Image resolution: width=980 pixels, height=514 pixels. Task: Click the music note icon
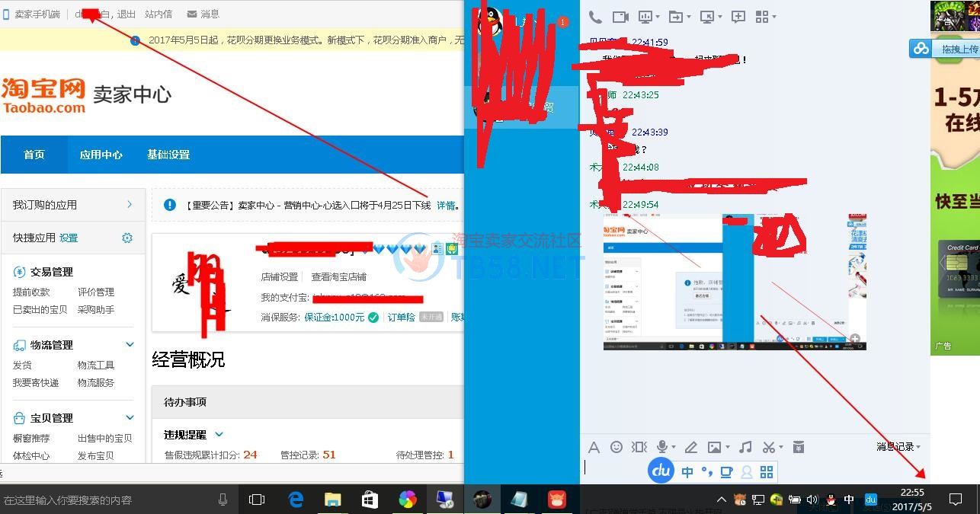[746, 447]
